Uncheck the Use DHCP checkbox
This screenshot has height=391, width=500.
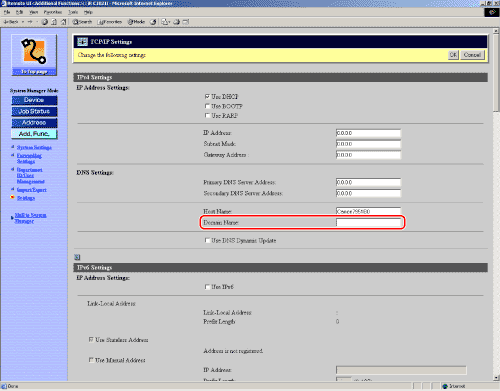[x=207, y=97]
